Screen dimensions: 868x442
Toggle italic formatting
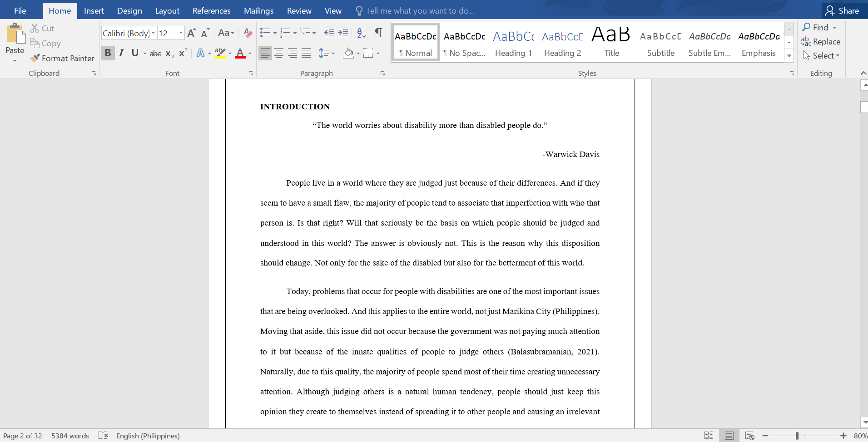(x=121, y=53)
